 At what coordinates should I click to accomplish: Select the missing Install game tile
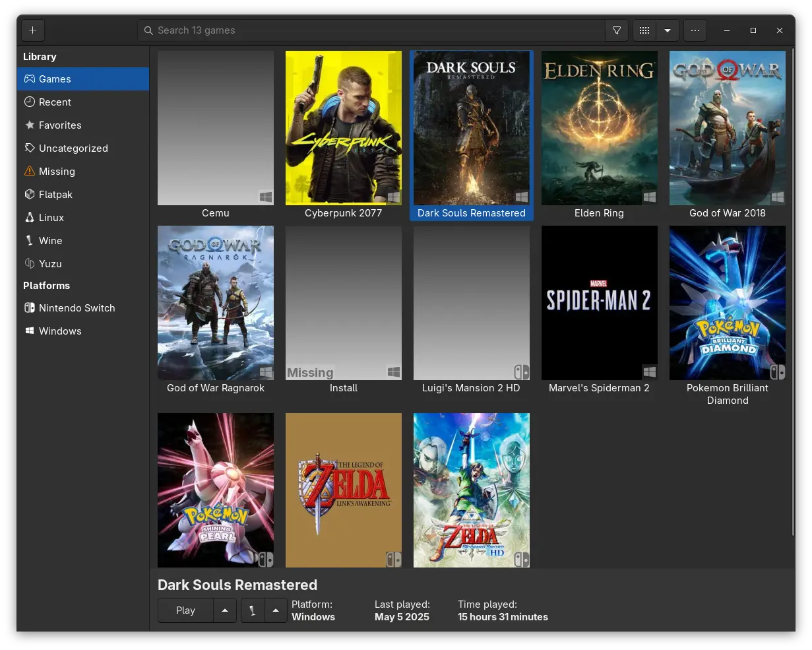pos(344,303)
